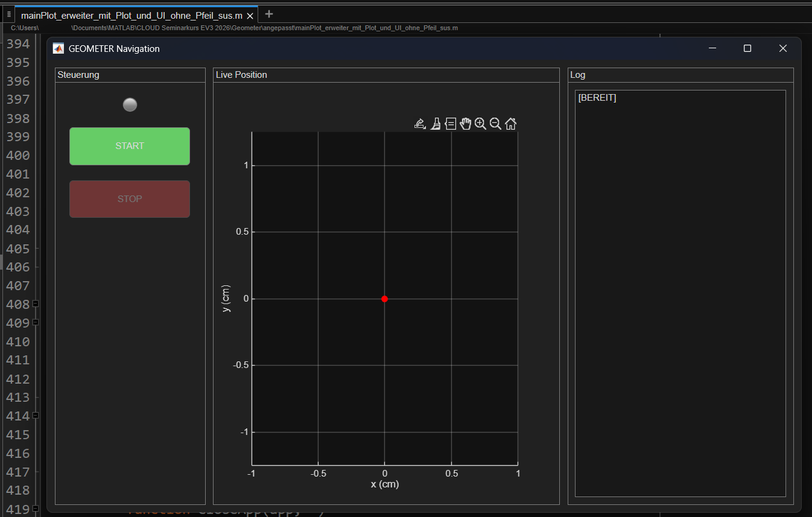Activate the zoom in magnifier

coord(480,124)
